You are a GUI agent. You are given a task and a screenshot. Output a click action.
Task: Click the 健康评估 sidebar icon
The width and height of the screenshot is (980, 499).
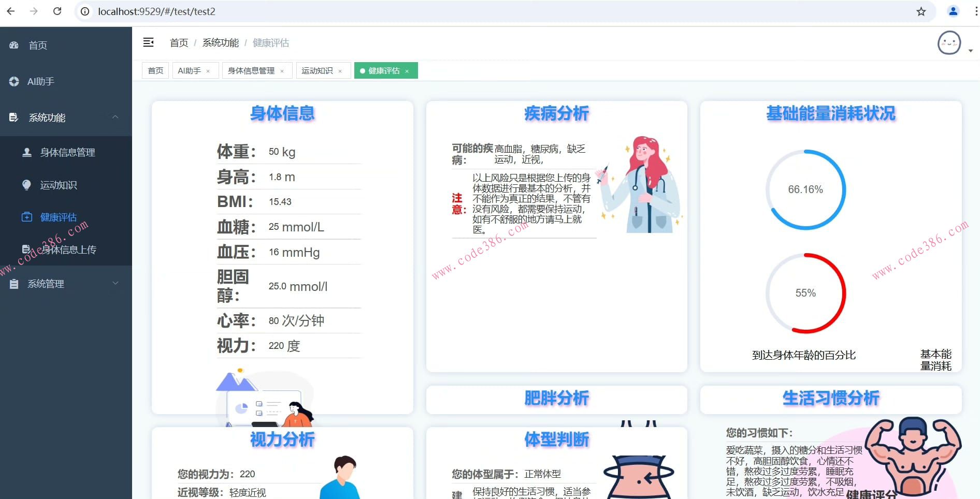click(x=27, y=217)
